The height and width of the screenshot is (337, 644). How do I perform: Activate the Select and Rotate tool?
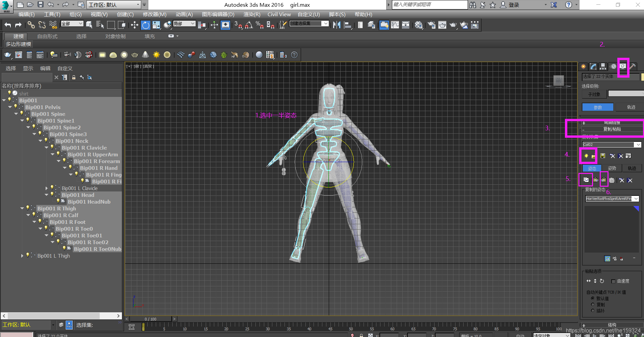(145, 25)
